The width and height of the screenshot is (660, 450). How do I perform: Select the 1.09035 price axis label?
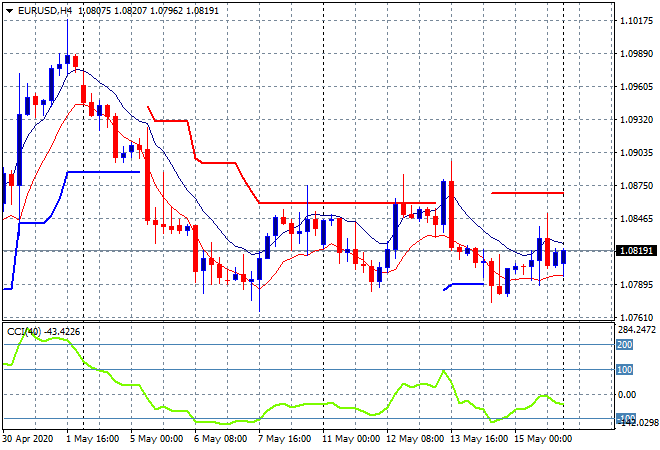pos(637,152)
